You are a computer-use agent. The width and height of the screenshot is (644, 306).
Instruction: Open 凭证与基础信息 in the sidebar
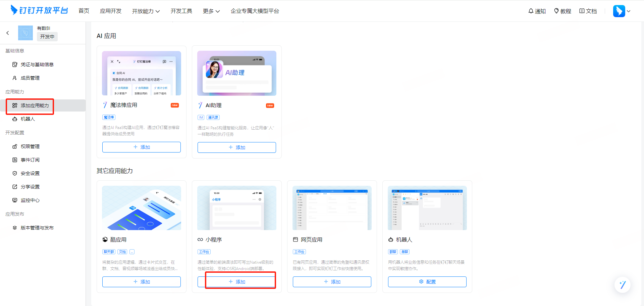click(x=37, y=64)
